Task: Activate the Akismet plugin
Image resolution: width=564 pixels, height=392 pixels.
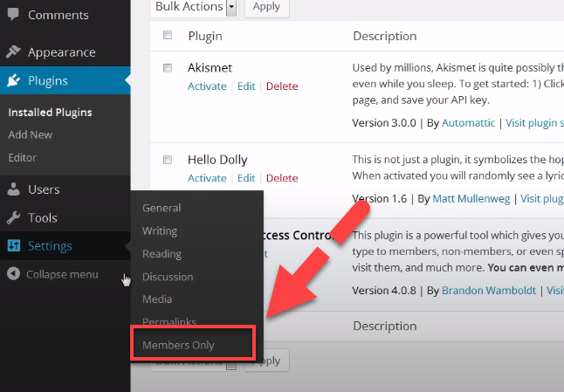Action: pyautogui.click(x=207, y=86)
